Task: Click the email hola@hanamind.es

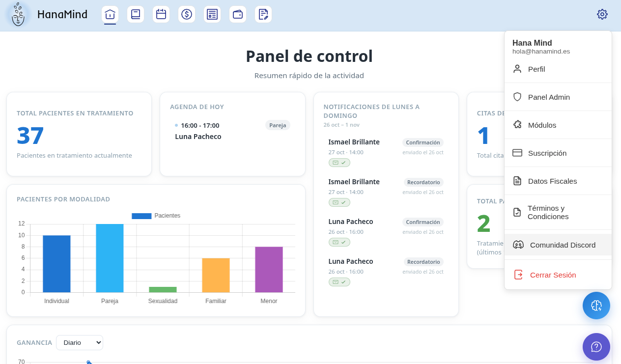Action: 541,52
